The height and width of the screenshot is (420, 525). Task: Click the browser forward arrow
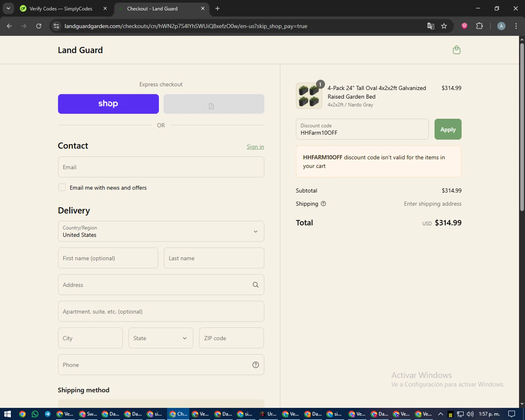coord(24,26)
